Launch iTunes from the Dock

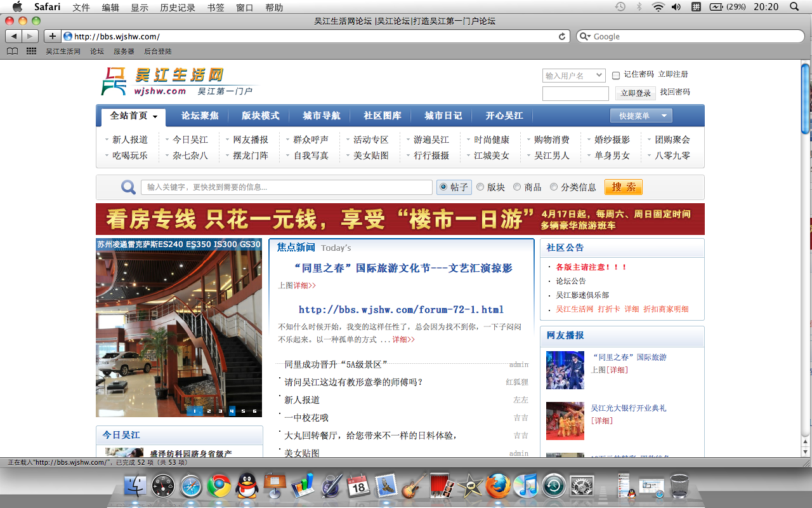tap(525, 486)
